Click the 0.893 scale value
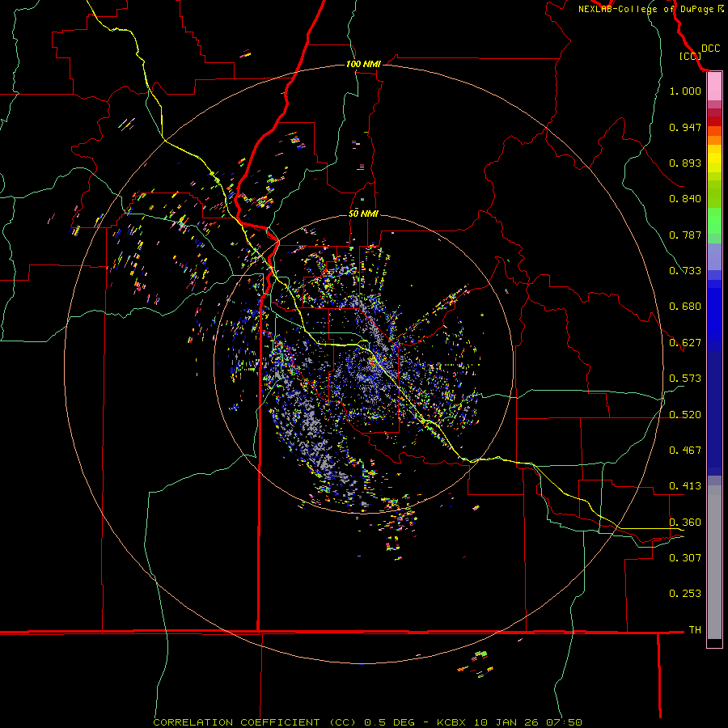The height and width of the screenshot is (728, 728). [685, 163]
